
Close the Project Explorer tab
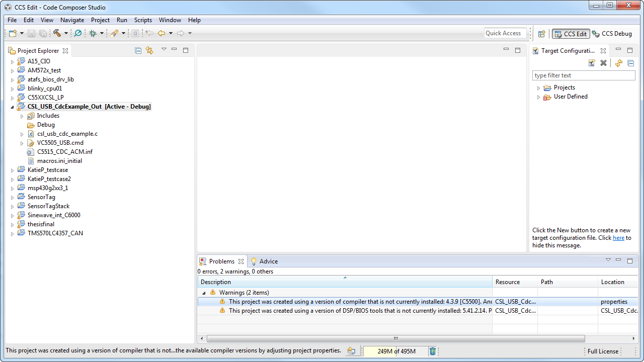[x=65, y=51]
